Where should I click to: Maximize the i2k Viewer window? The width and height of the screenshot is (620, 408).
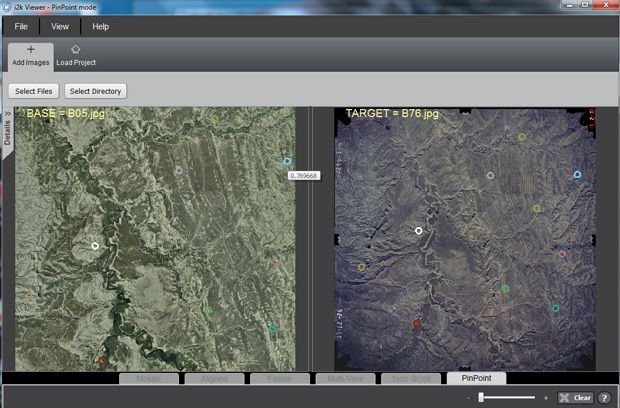pyautogui.click(x=585, y=5)
